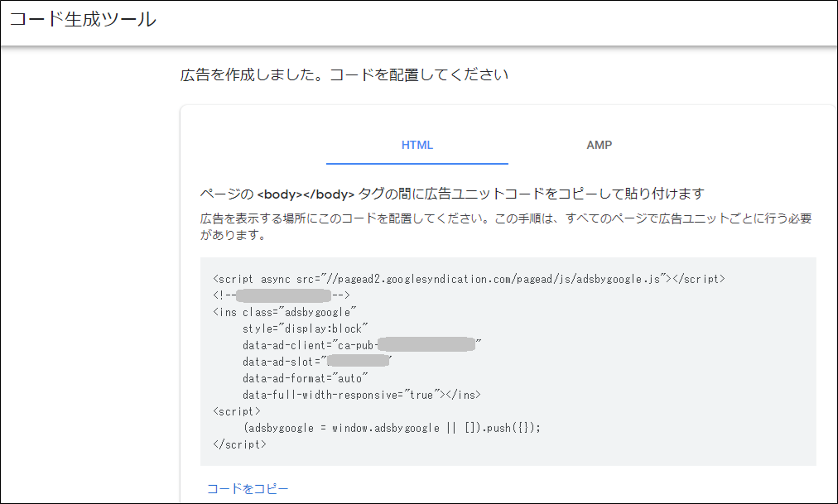
Task: Click the style="display:block" code line
Action: 306,329
